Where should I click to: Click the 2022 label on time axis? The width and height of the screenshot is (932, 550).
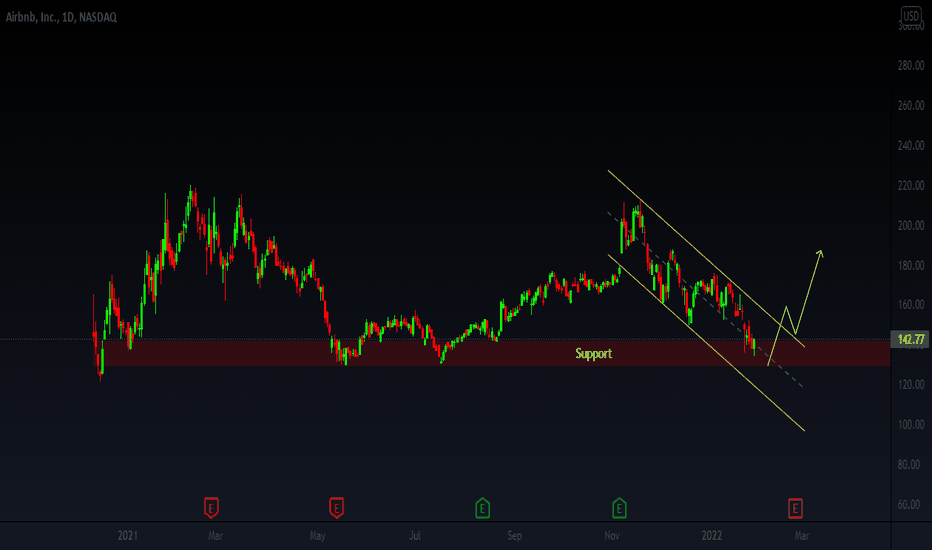point(711,536)
